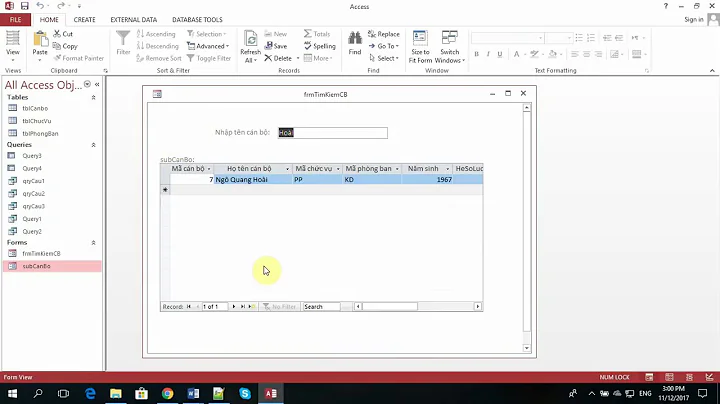Open Mã phòng ban column dropdown
The width and height of the screenshot is (720, 404).
tap(397, 169)
